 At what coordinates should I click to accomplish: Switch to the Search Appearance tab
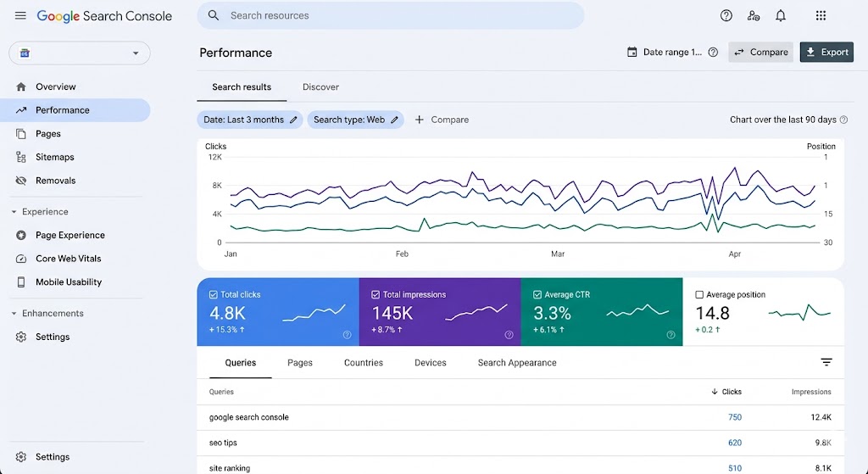point(517,363)
